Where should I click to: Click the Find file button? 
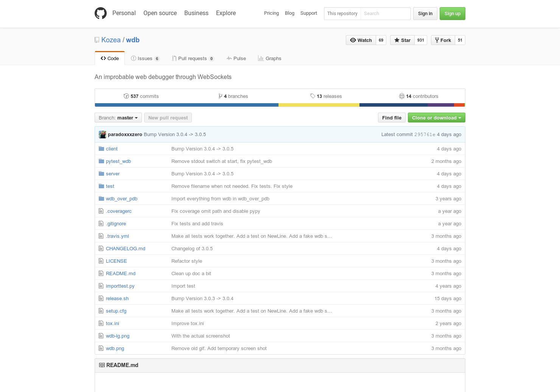coord(392,118)
